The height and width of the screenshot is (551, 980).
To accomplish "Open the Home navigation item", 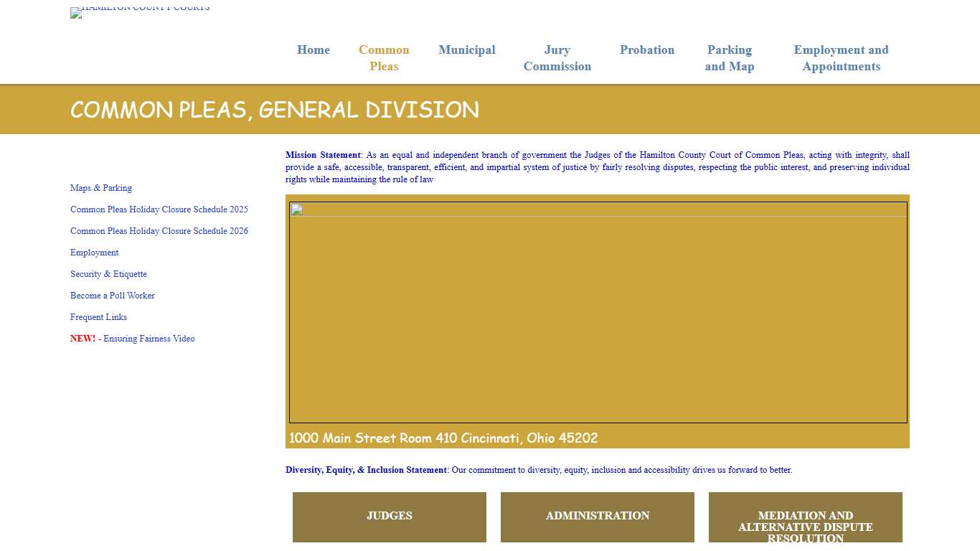I will coord(313,50).
